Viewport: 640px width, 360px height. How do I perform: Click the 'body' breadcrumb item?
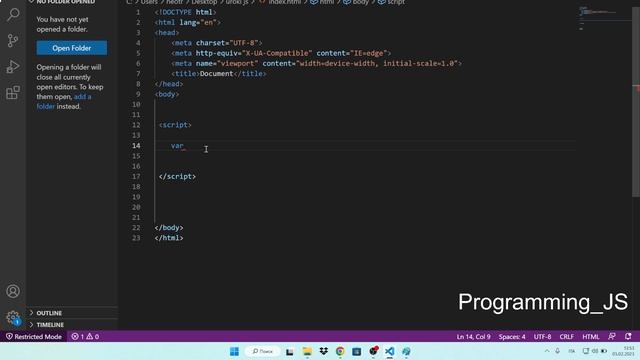tap(356, 2)
